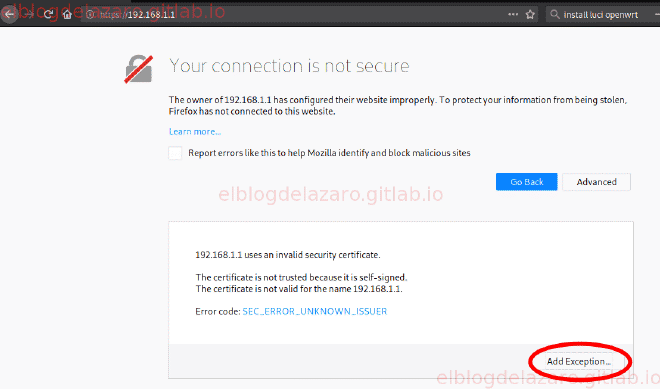
Task: Click the Add Exception button
Action: [579, 361]
